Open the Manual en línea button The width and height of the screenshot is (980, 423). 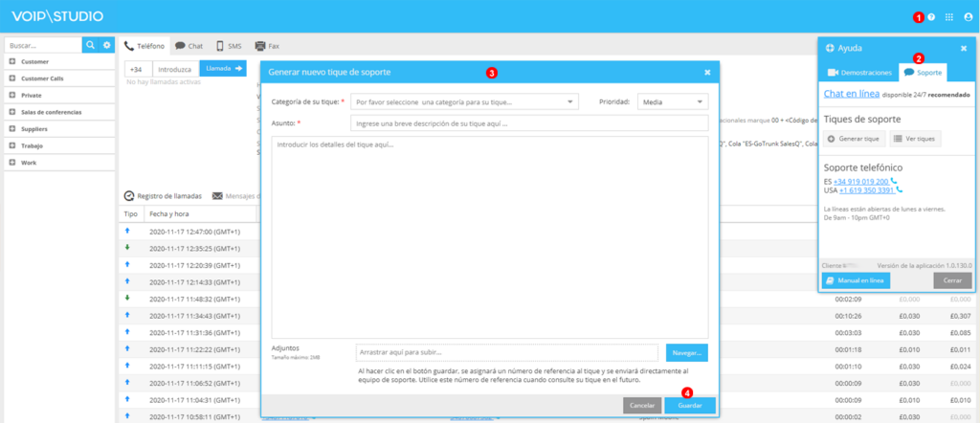856,280
